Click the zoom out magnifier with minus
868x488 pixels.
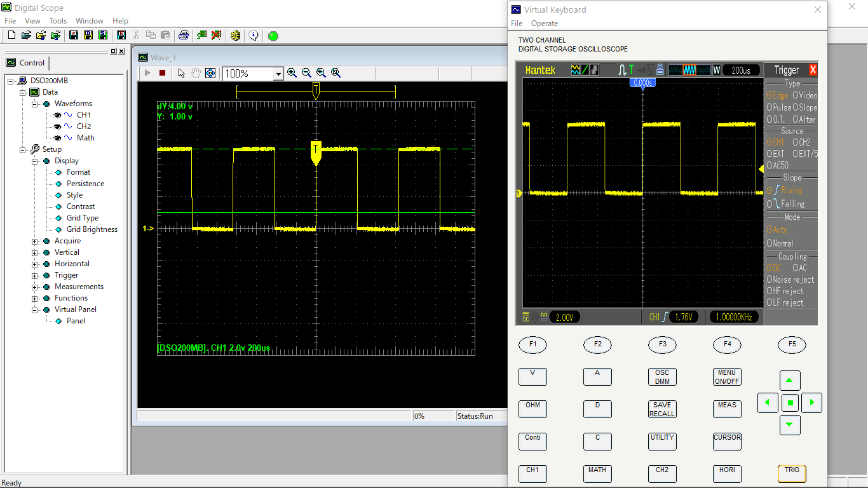(x=306, y=73)
